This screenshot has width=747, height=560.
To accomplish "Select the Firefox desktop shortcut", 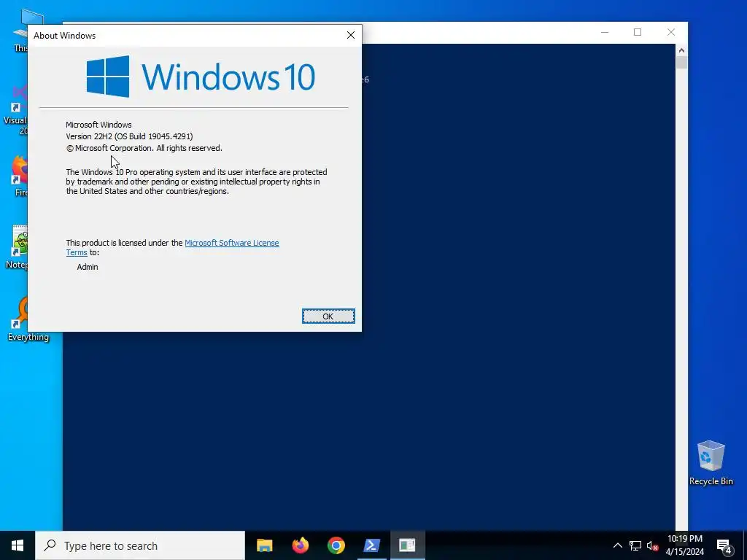I will pos(18,175).
